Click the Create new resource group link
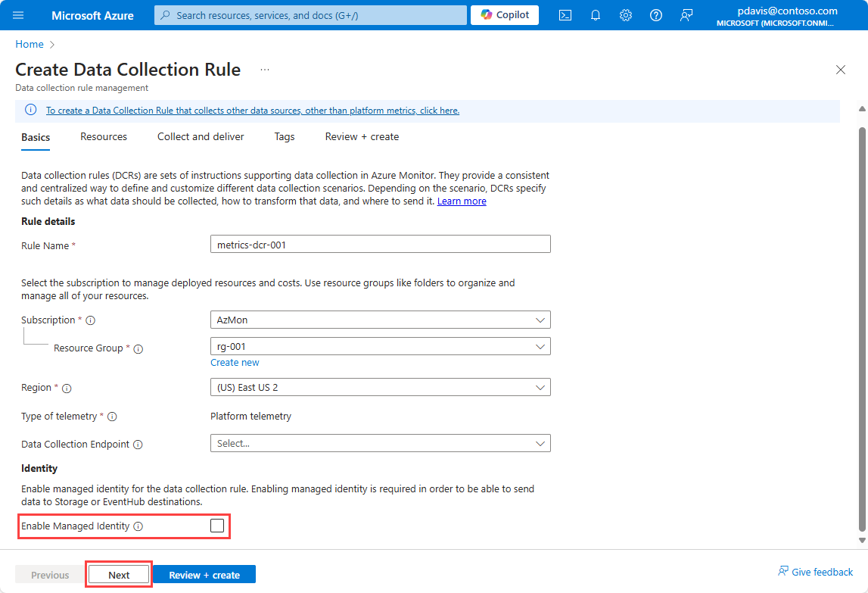Screen dimensions: 868x593 coord(235,363)
